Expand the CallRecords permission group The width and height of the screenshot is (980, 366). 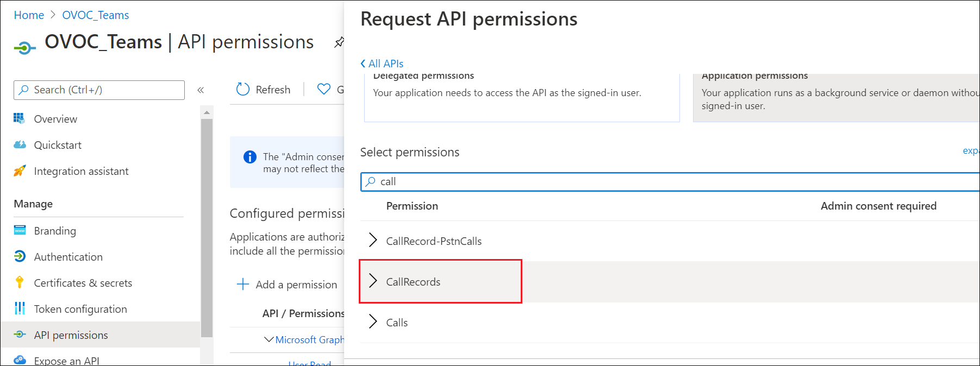[373, 281]
